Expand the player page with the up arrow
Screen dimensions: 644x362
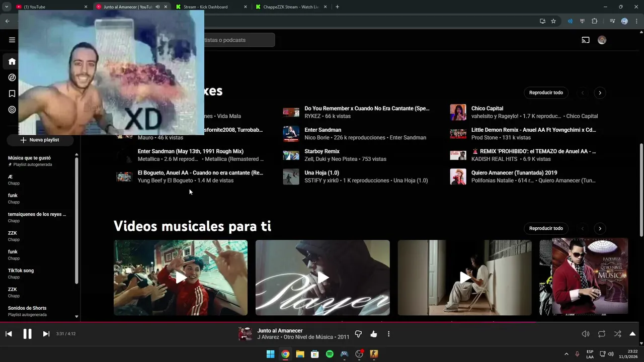coord(632,334)
